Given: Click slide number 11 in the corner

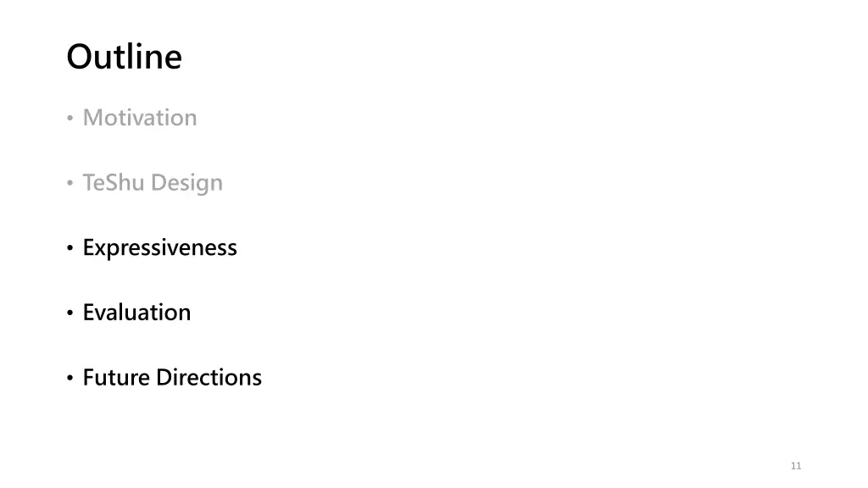Looking at the screenshot, I should [796, 466].
